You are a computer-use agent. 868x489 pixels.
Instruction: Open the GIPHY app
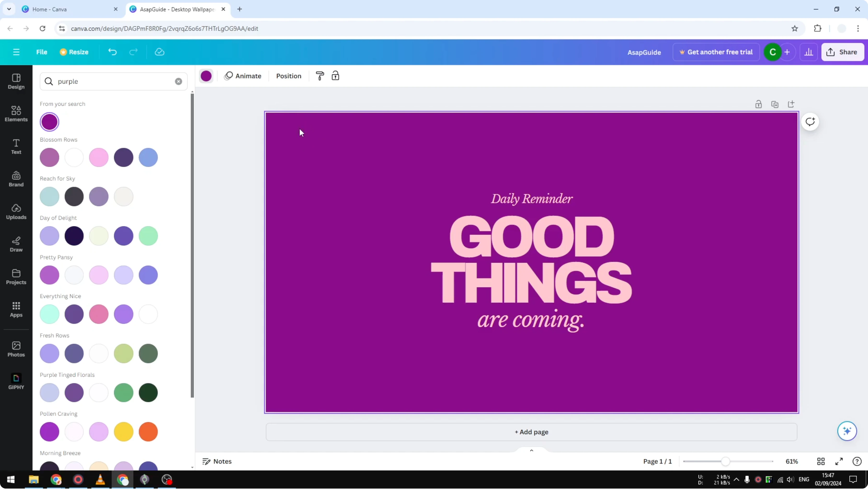[x=16, y=382]
